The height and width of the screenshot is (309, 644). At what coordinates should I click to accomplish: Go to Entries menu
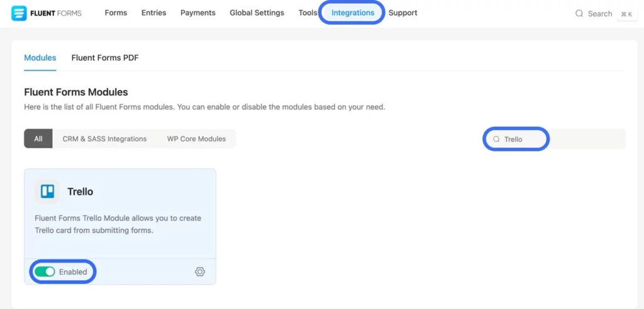(x=153, y=13)
